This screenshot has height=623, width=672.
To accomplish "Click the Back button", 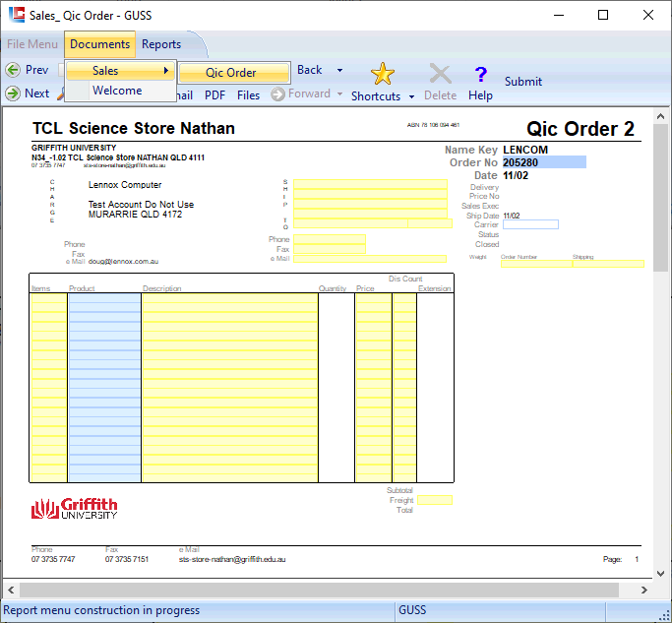I will pos(309,70).
